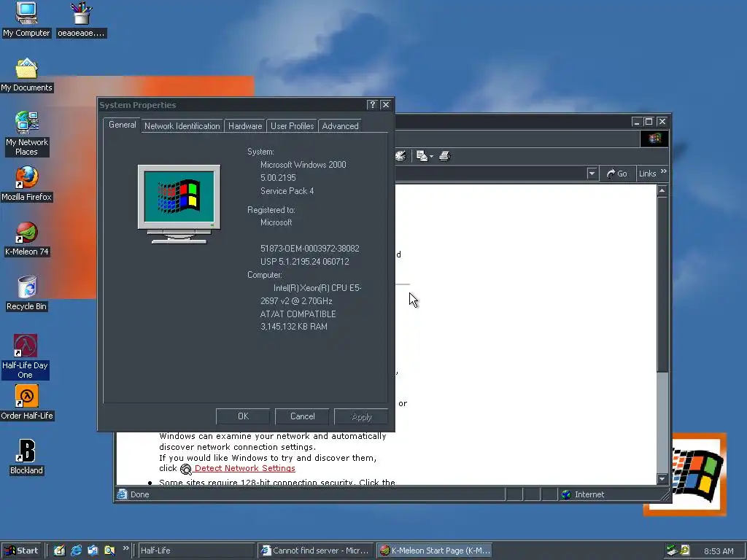
Task: Click OK in System Properties
Action: tap(243, 416)
